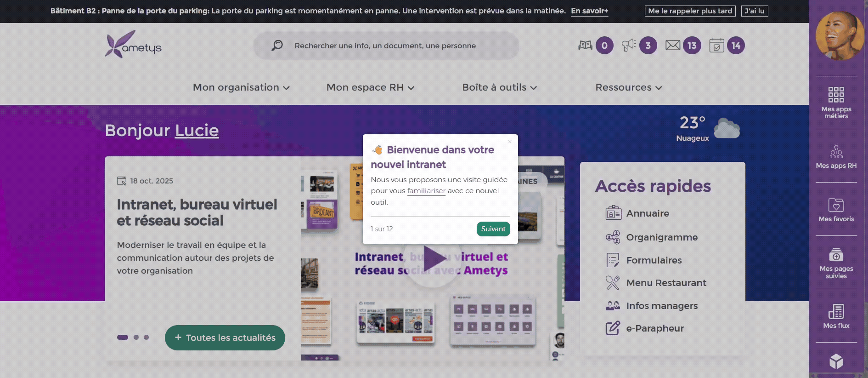Click the megaphone alerts icon
Image resolution: width=868 pixels, height=378 pixels.
click(x=629, y=46)
